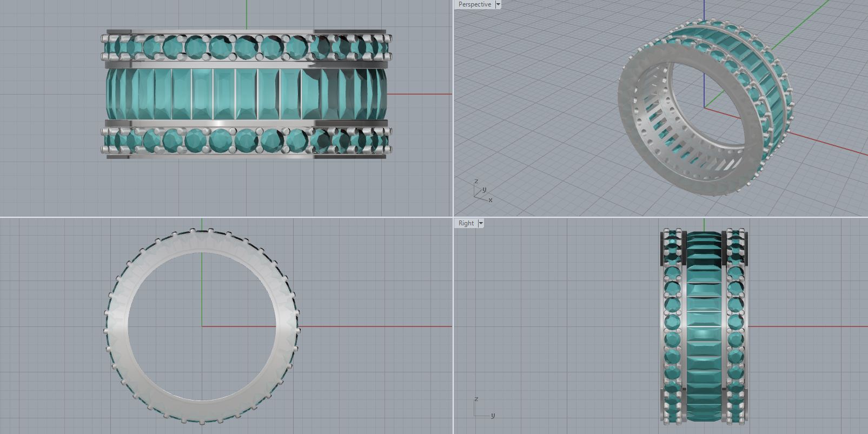Select the circular ring profile in the bottom-left viewport

point(202,326)
